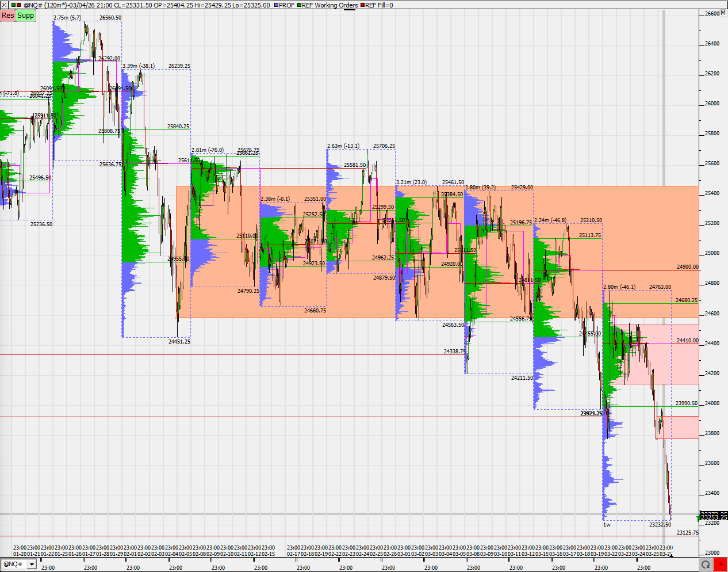The width and height of the screenshot is (728, 572).
Task: Click the REF Working Orders label
Action: pos(330,5)
